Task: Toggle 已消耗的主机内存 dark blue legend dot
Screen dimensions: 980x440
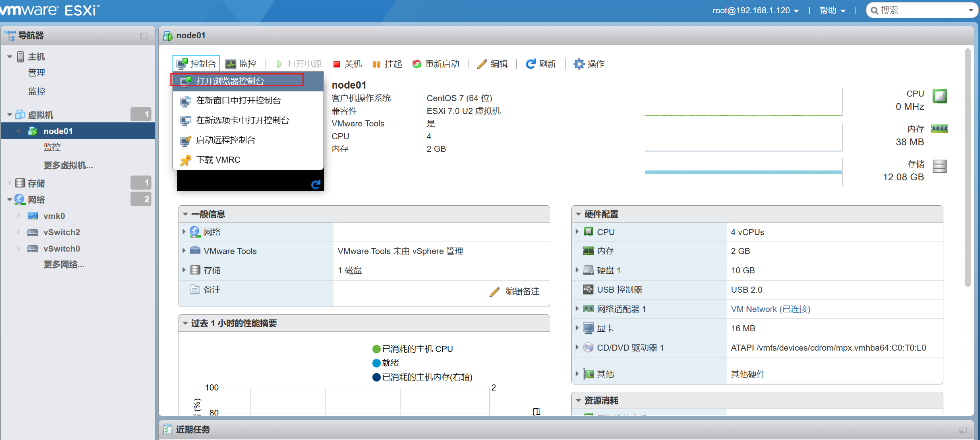Action: tap(377, 377)
